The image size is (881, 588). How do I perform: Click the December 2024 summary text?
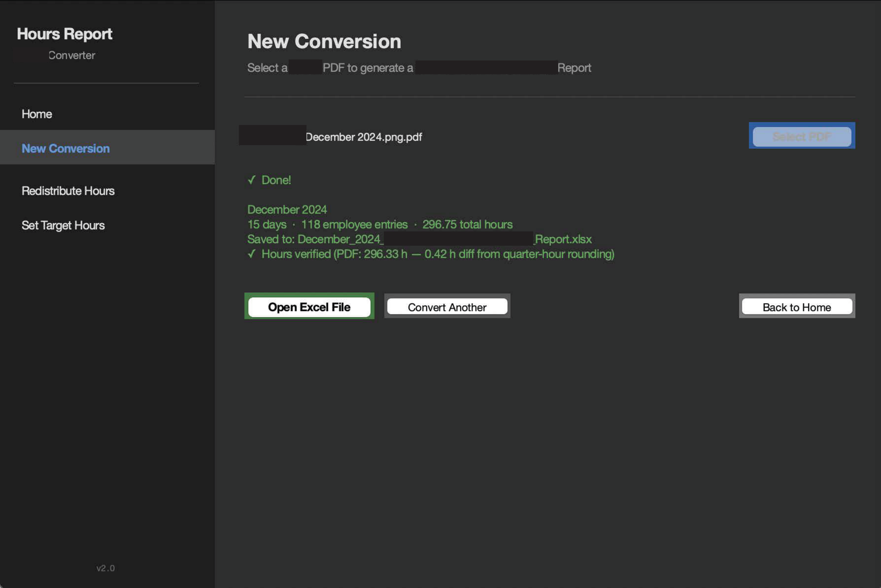(x=287, y=209)
